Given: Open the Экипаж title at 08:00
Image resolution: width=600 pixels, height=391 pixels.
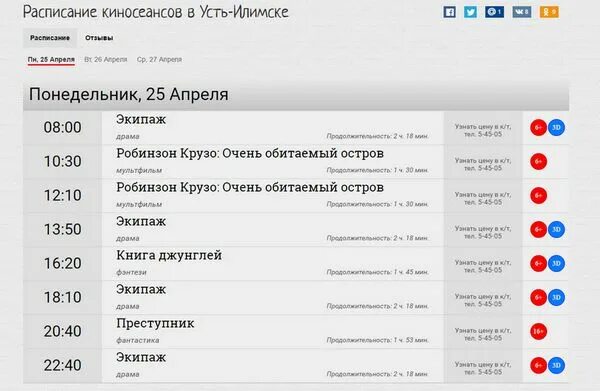Looking at the screenshot, I should [x=141, y=119].
